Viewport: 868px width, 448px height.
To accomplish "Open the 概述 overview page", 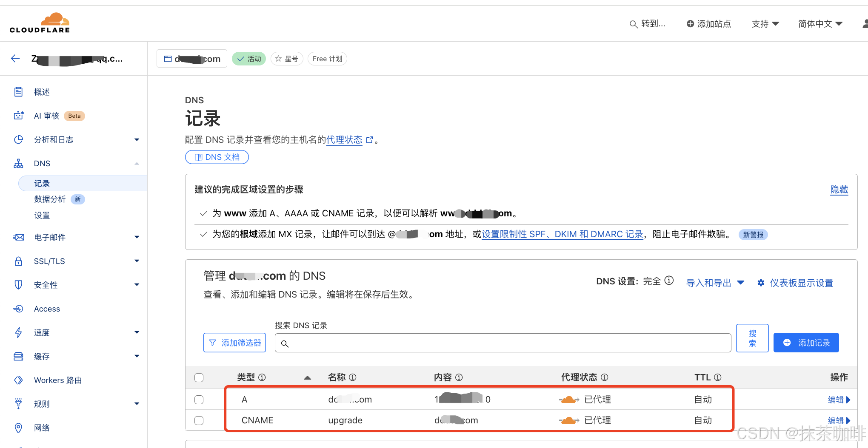I will (x=42, y=92).
